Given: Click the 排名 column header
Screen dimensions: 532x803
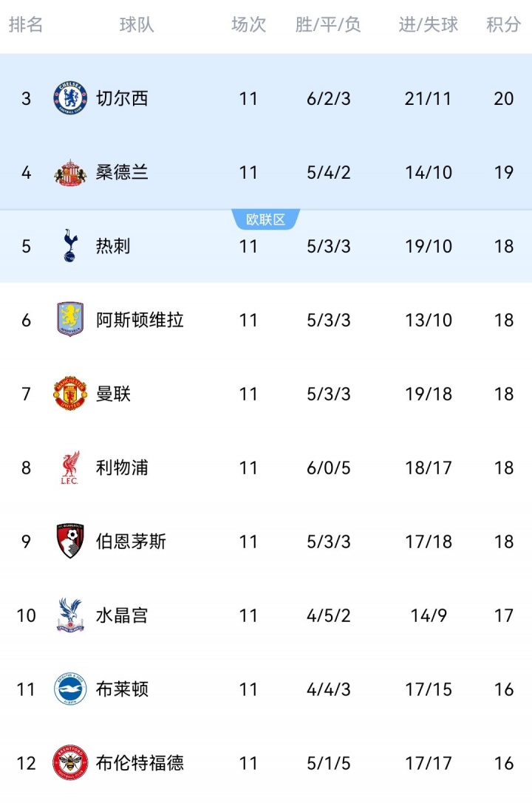Looking at the screenshot, I should tap(26, 24).
